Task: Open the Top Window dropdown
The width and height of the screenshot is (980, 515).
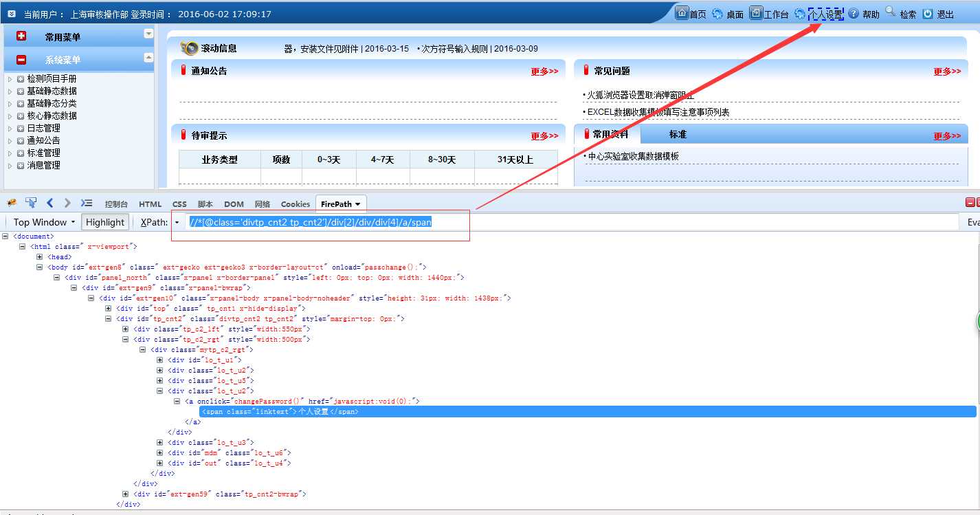Action: (44, 222)
